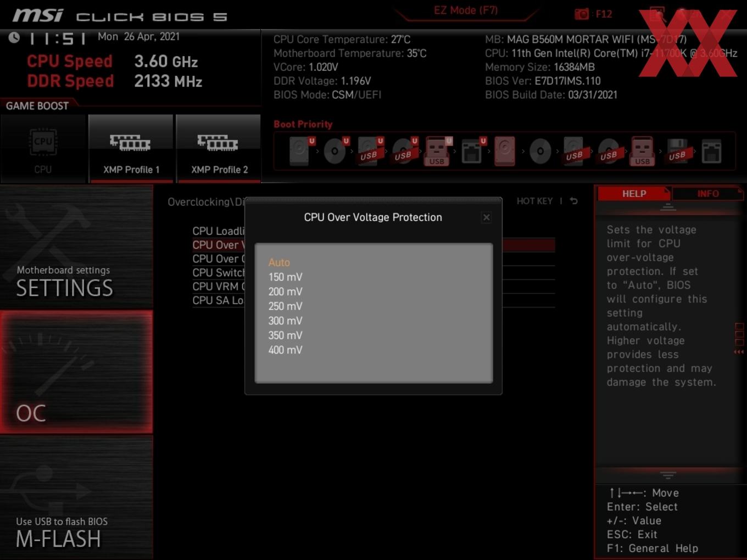Click the DDR Voltage: 1.196V reading
The height and width of the screenshot is (560, 747).
(322, 81)
